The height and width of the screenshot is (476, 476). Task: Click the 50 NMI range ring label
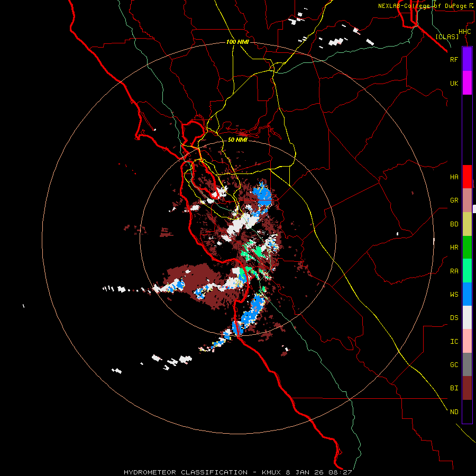pos(237,140)
